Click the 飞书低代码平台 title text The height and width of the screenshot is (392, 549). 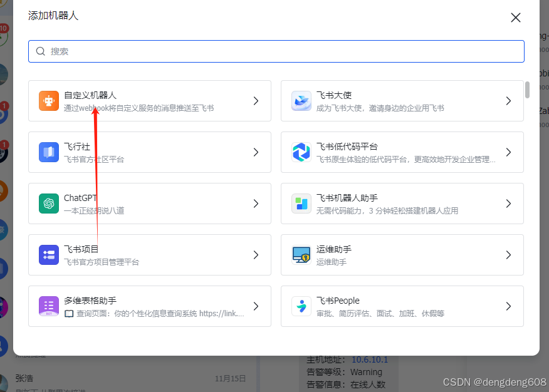[347, 147]
